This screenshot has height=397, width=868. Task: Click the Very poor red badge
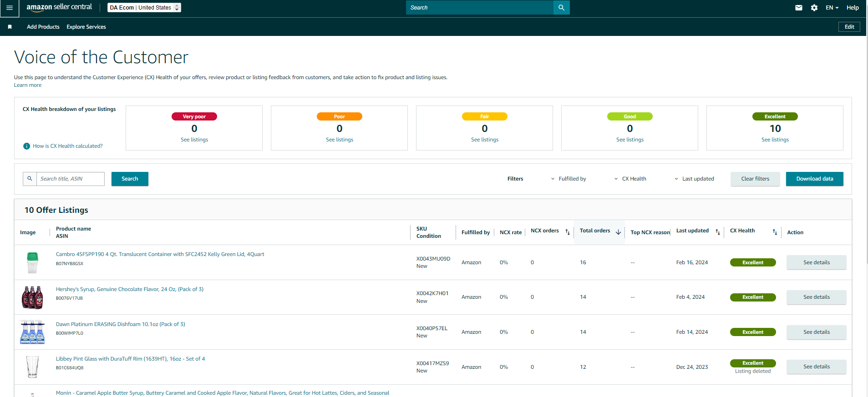(194, 116)
